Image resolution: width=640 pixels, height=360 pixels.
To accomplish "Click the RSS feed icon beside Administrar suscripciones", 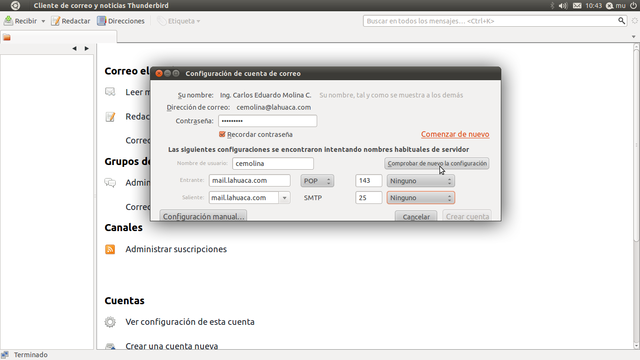I will 110,249.
